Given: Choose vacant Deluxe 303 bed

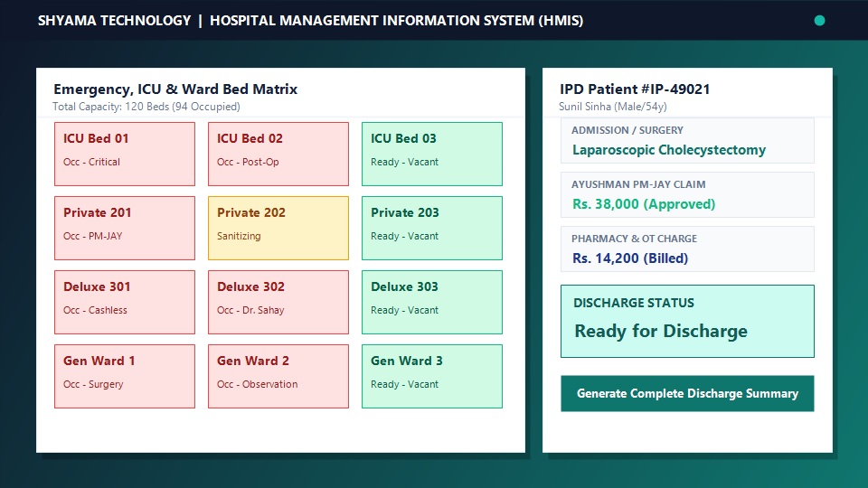Looking at the screenshot, I should [432, 302].
